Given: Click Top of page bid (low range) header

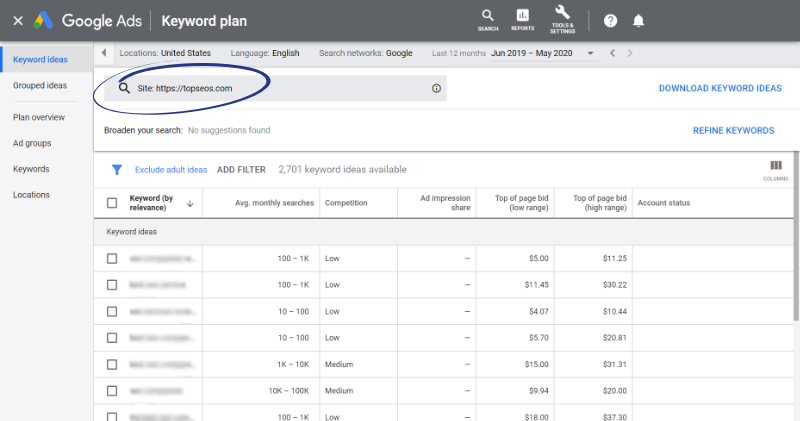Looking at the screenshot, I should click(x=521, y=203).
